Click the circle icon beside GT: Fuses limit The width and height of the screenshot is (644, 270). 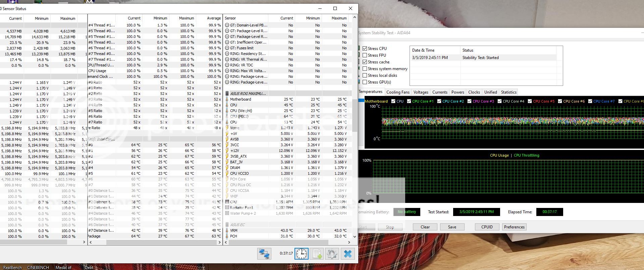(x=227, y=48)
